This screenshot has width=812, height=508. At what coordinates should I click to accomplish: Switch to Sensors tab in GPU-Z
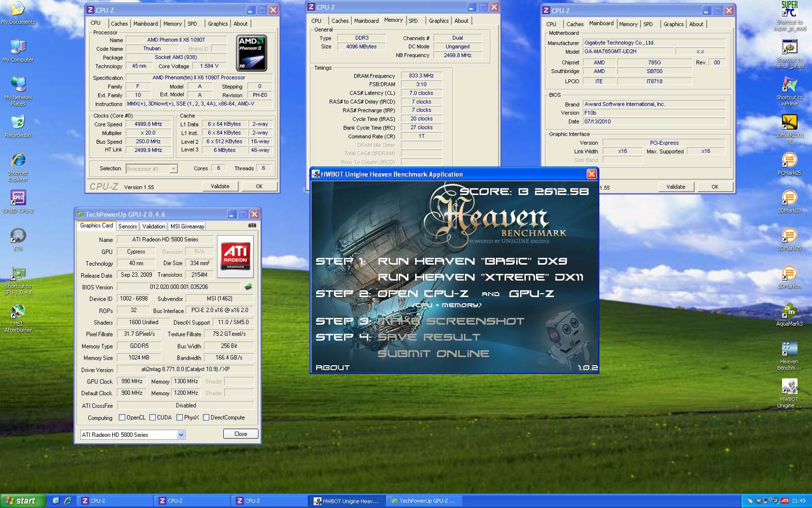[127, 227]
